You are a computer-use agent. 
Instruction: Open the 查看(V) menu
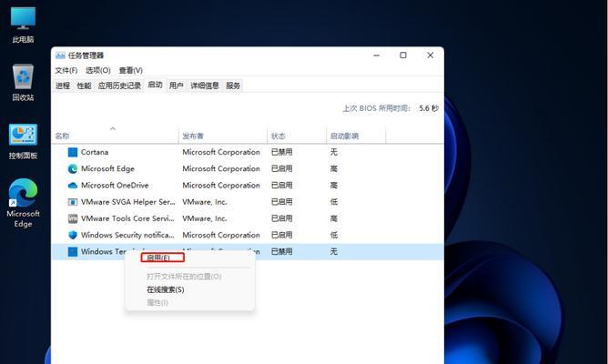131,70
